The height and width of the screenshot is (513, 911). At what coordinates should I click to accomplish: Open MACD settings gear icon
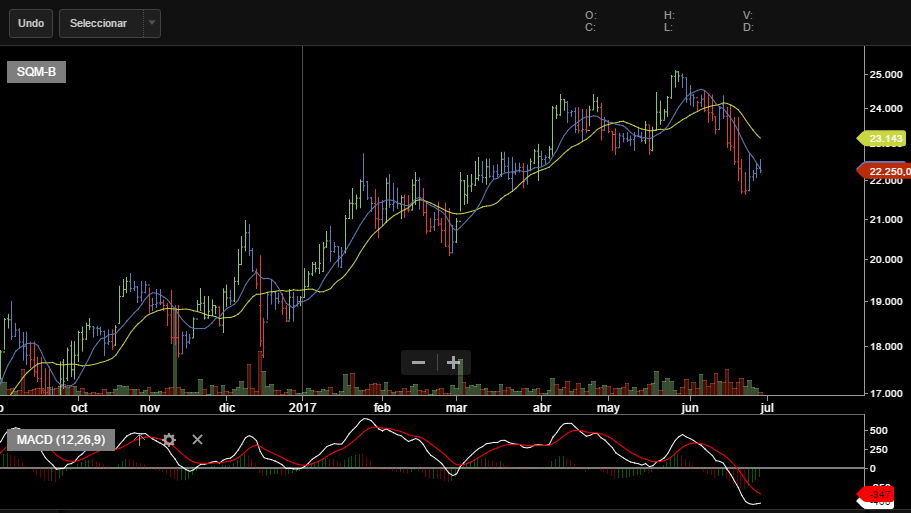click(169, 440)
